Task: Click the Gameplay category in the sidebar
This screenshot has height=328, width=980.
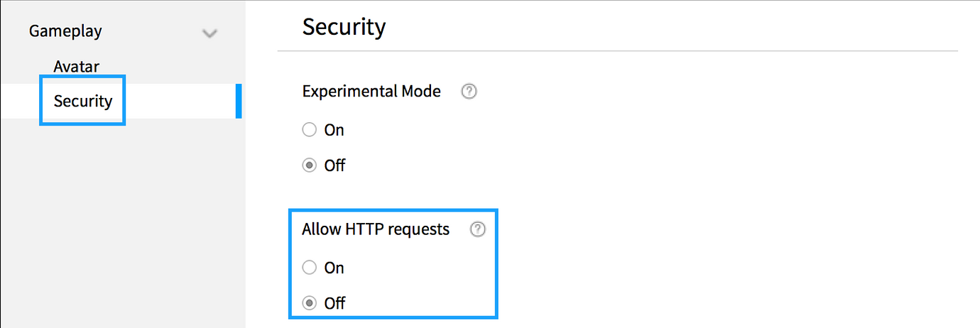Action: [x=65, y=31]
